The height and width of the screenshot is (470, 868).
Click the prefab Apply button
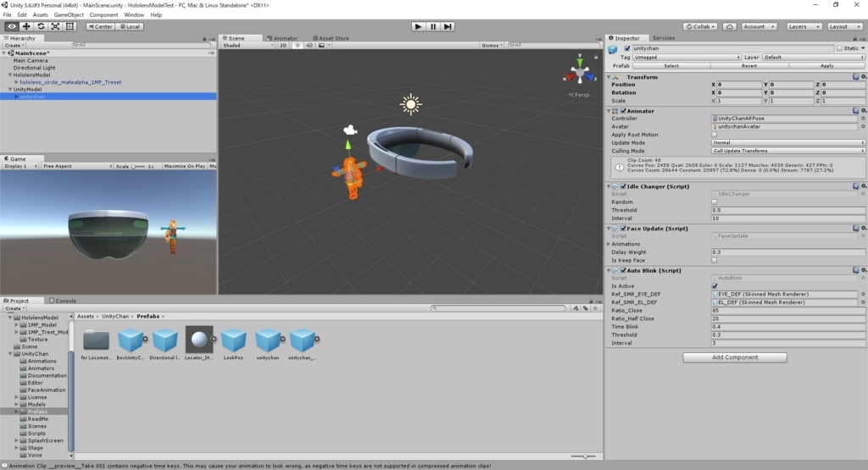[826, 66]
